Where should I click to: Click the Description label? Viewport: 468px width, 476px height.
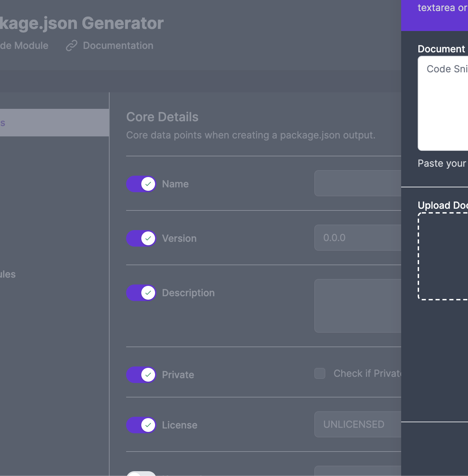pyautogui.click(x=188, y=293)
